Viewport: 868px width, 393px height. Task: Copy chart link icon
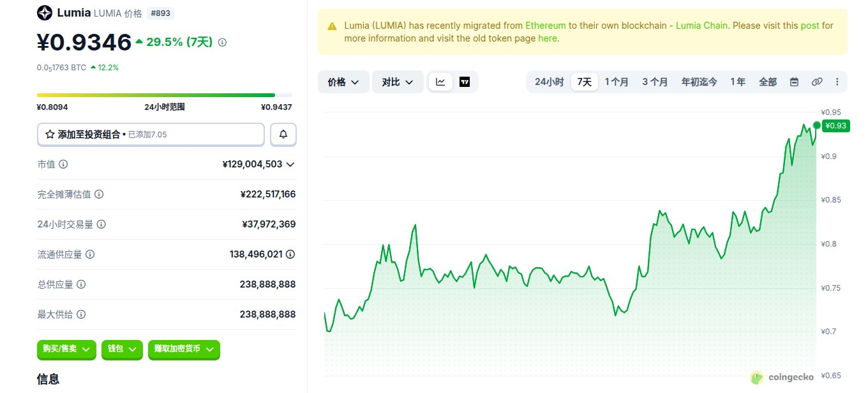point(817,82)
